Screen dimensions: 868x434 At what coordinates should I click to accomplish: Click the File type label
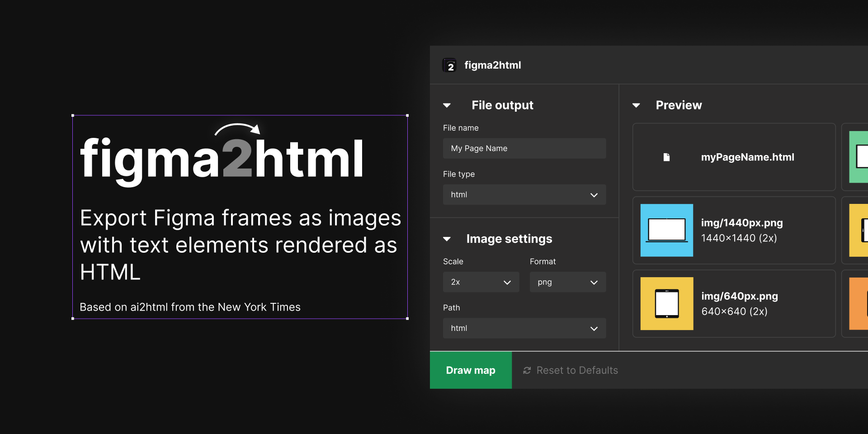tap(459, 174)
